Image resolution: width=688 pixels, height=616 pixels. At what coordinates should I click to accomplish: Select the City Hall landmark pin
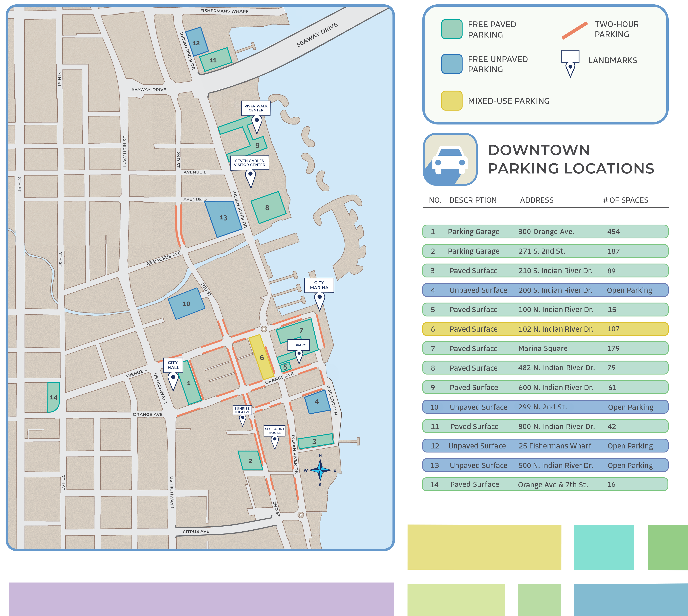click(174, 377)
